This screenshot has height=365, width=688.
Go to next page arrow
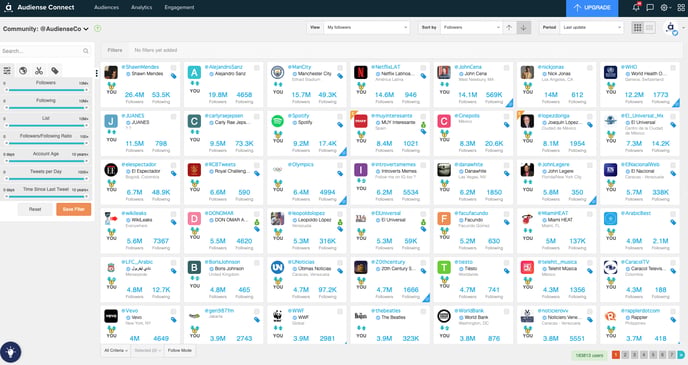(x=681, y=354)
